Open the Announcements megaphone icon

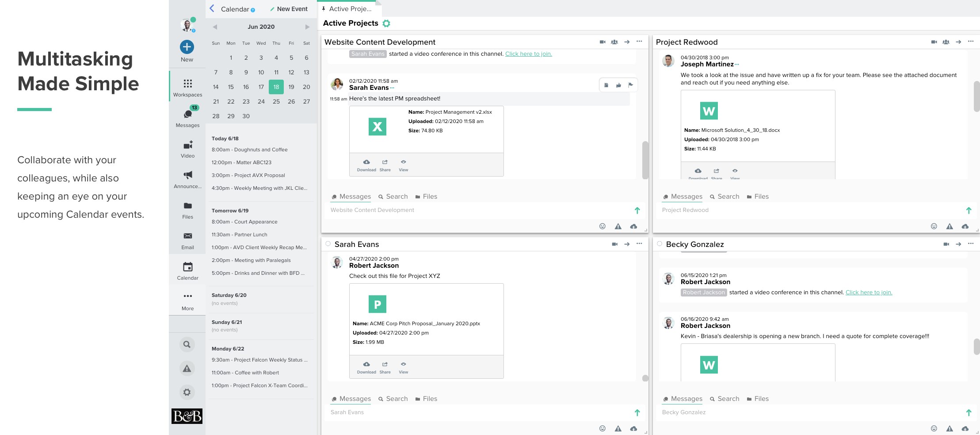coord(187,175)
